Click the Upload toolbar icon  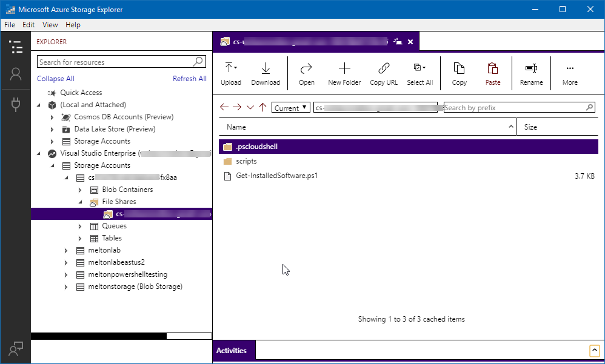pos(230,68)
